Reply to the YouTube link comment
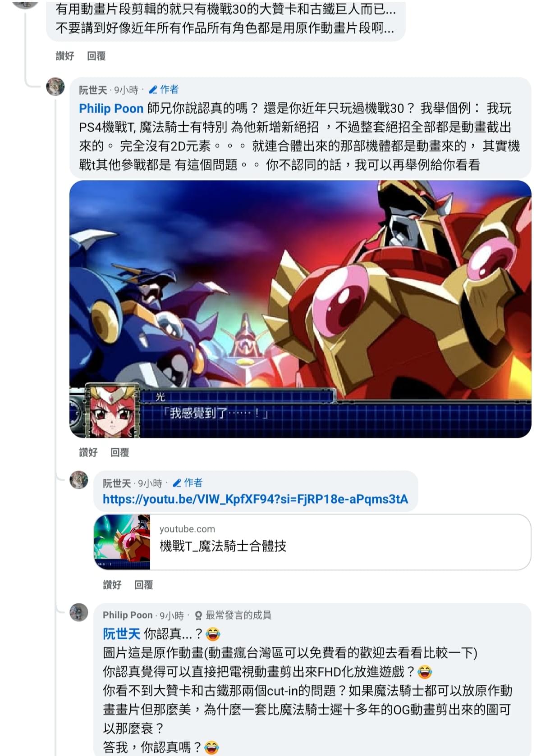 pyautogui.click(x=144, y=585)
